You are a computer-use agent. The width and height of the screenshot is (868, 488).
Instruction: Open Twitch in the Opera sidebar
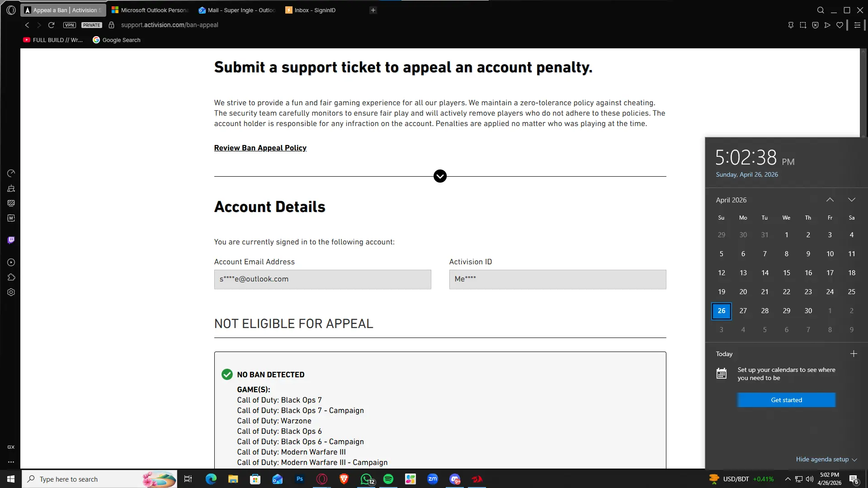11,240
